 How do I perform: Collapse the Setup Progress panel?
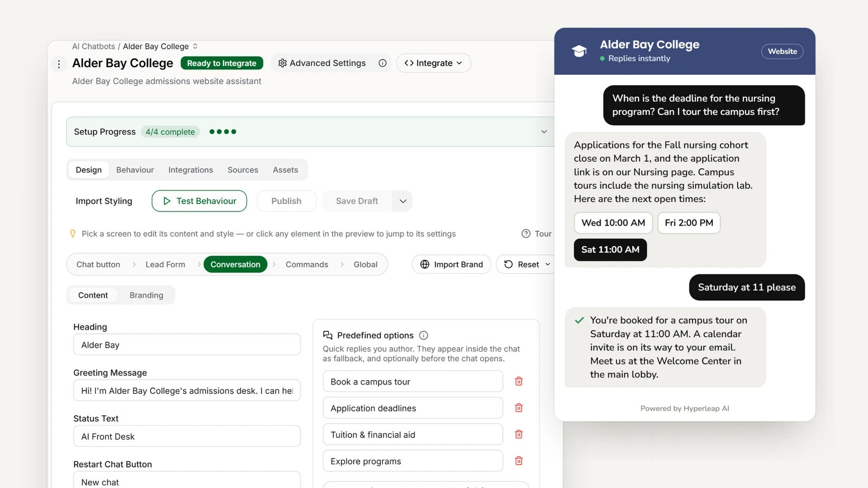tap(544, 132)
